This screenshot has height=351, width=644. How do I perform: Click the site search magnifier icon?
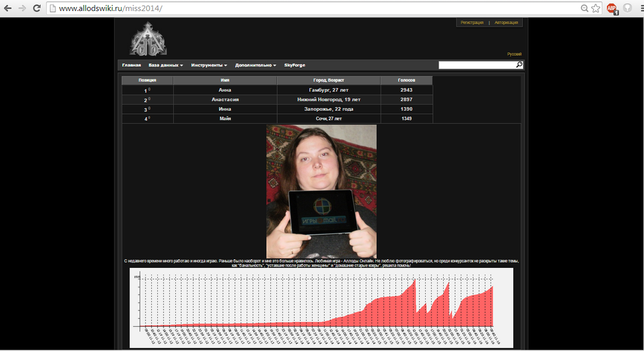coord(519,65)
